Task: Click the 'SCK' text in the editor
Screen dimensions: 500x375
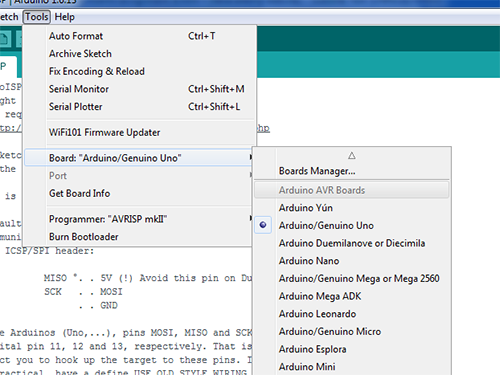Action: 53,292
